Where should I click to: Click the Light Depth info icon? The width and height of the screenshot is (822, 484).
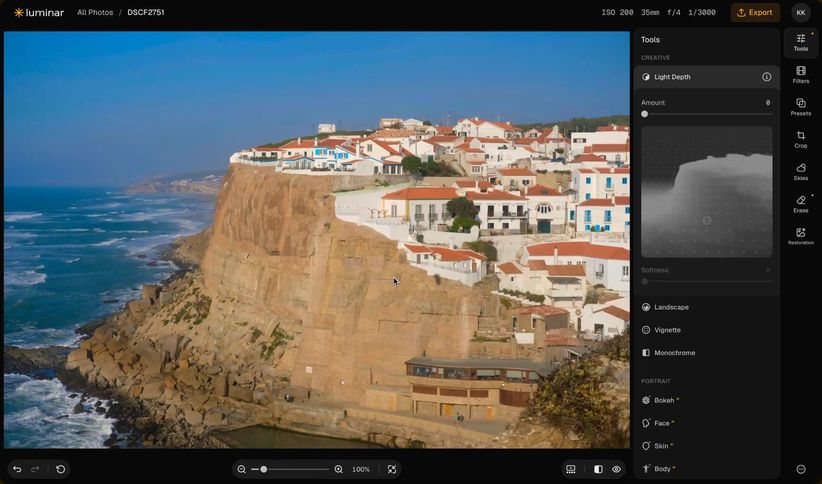click(766, 77)
